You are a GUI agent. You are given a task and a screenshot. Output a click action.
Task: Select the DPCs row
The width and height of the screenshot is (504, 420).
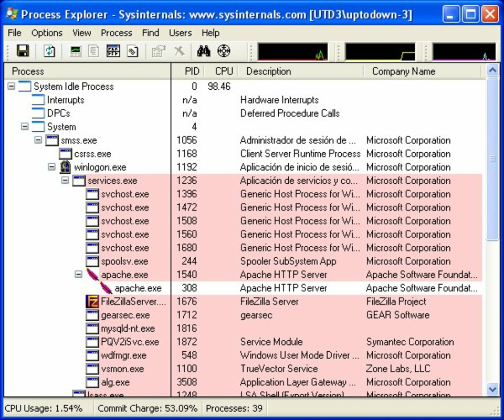[x=243, y=113]
